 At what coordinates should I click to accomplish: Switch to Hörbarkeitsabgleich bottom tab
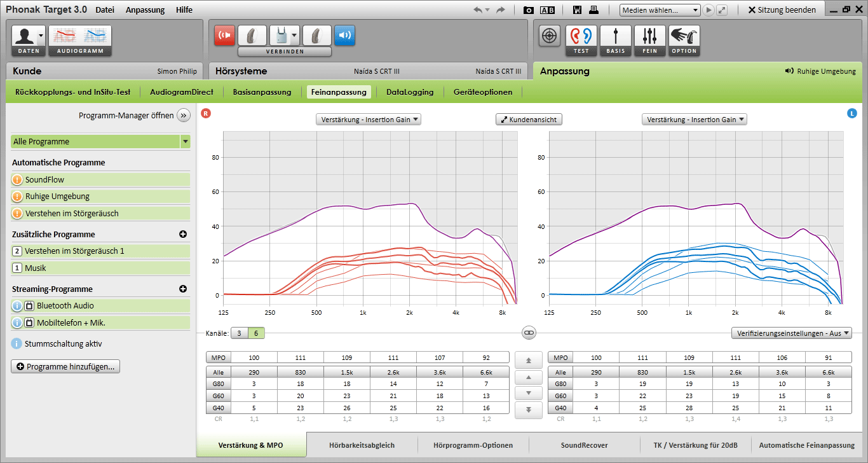(362, 445)
